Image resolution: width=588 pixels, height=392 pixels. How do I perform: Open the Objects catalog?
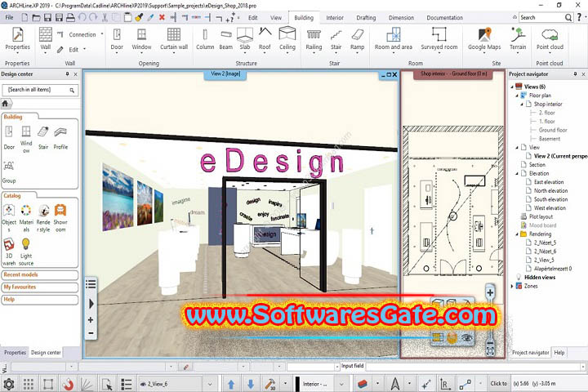(9, 218)
